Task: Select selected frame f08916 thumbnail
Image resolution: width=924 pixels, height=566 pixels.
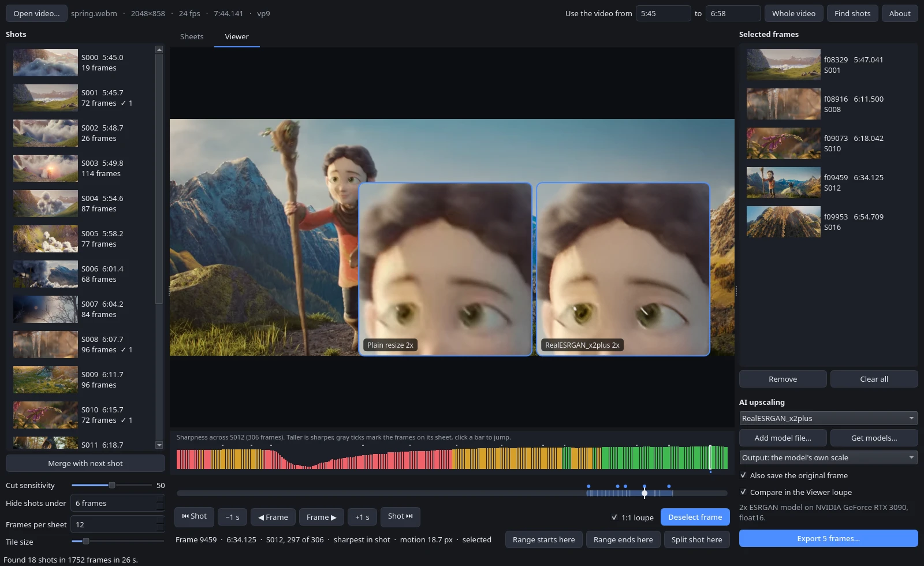Action: [783, 105]
